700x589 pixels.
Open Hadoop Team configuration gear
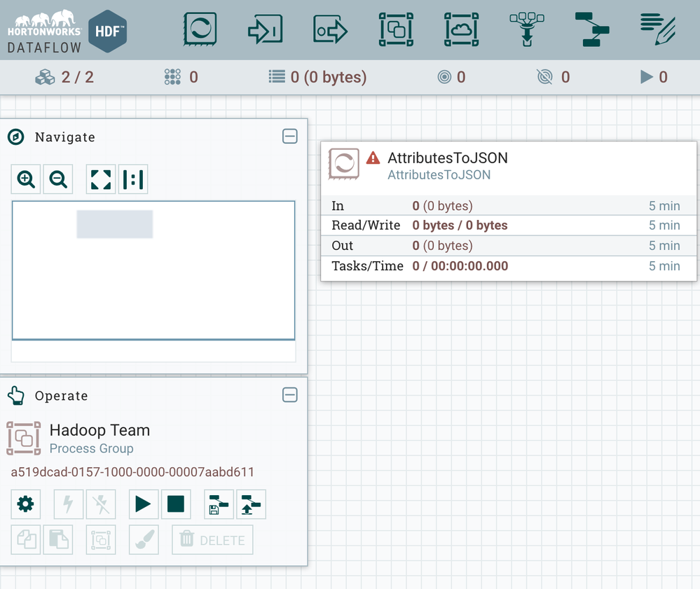point(26,504)
